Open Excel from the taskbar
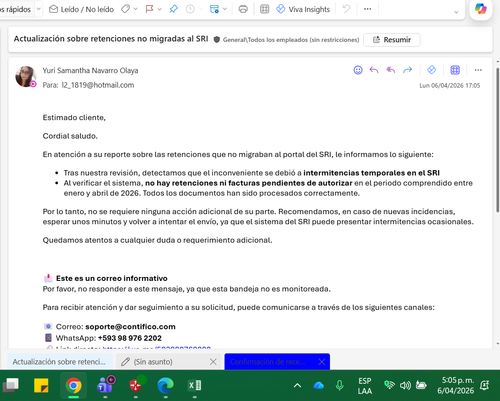The height and width of the screenshot is (401, 500). tap(195, 386)
